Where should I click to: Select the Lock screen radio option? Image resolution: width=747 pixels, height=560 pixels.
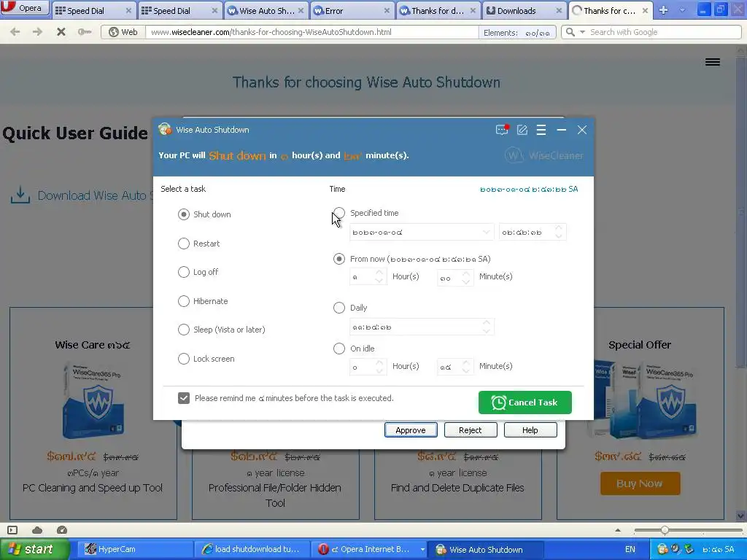click(183, 359)
